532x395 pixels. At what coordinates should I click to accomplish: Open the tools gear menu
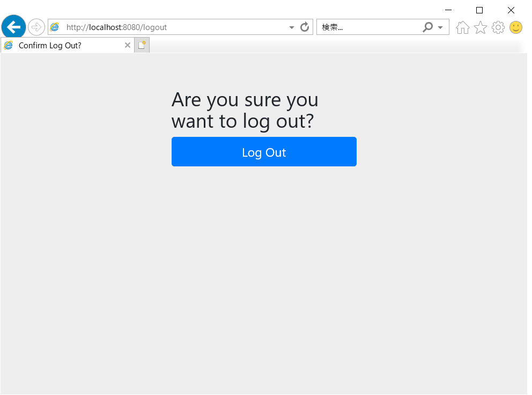point(498,27)
